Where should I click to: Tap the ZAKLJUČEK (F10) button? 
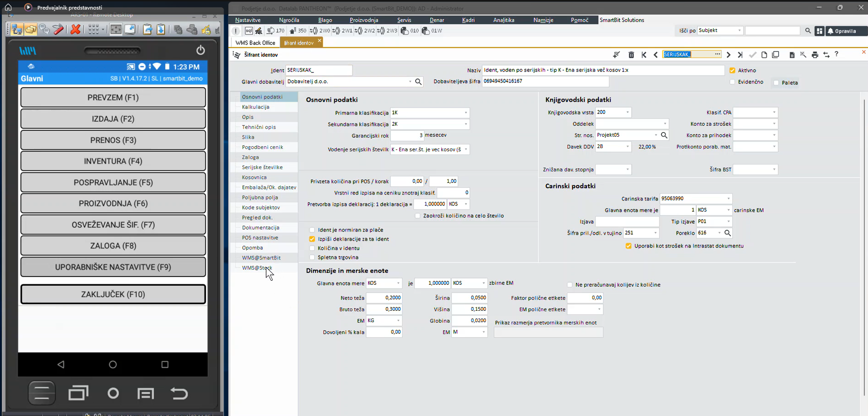(x=113, y=294)
